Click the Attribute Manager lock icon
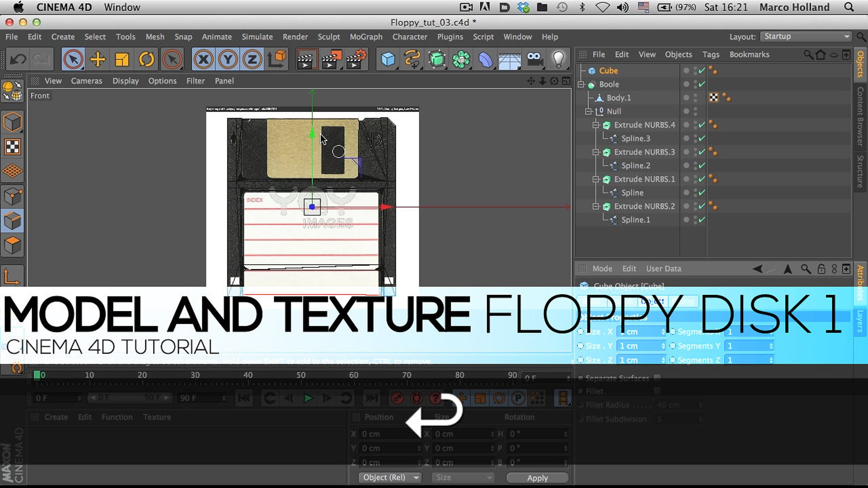Screen dimensions: 868x488 pos(821,269)
